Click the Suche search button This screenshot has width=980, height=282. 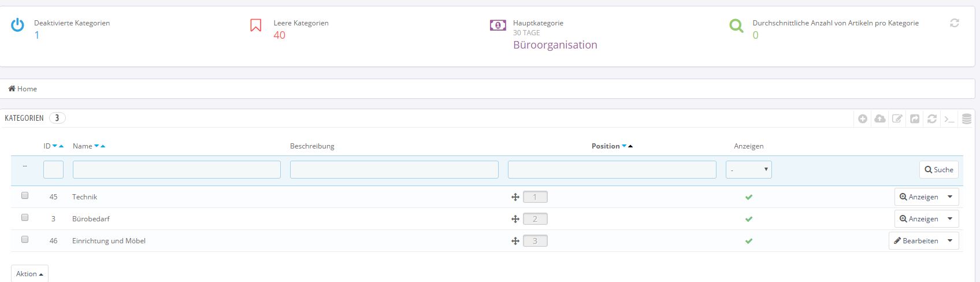click(x=939, y=170)
